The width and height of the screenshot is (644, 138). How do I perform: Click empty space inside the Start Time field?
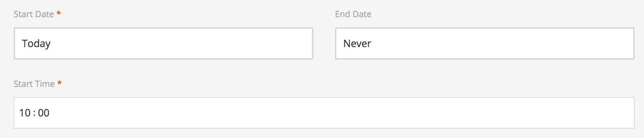point(341,113)
